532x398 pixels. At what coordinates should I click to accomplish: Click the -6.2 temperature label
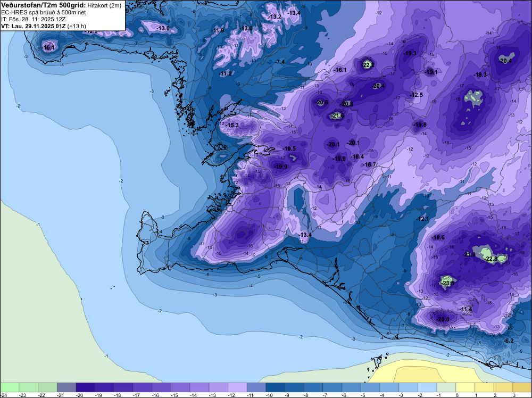[509, 341]
